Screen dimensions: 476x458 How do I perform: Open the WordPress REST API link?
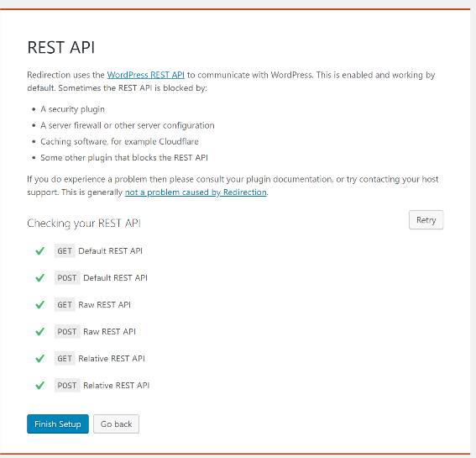tap(146, 75)
